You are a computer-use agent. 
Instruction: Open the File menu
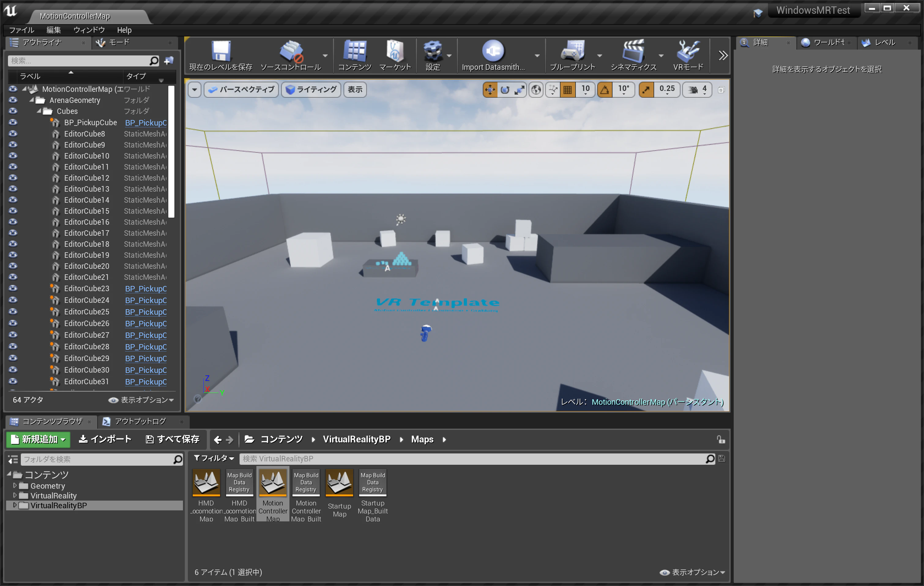coord(21,30)
